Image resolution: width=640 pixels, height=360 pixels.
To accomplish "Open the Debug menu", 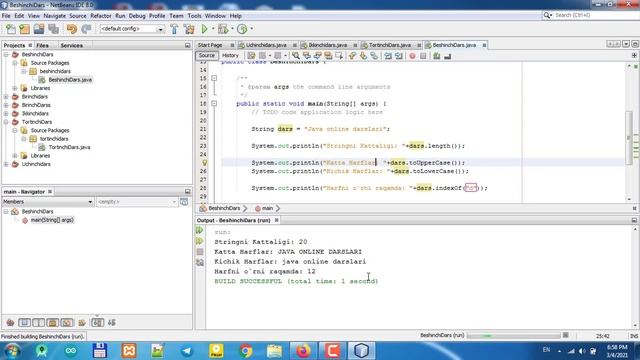I will [x=137, y=16].
